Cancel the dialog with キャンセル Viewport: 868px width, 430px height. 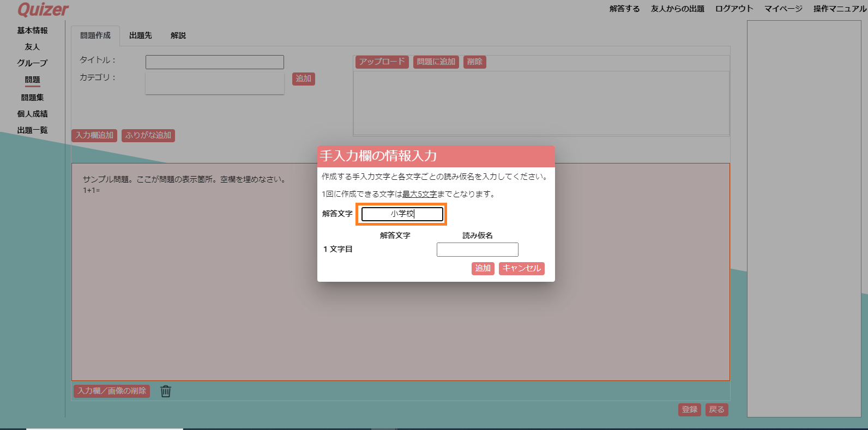[522, 269]
